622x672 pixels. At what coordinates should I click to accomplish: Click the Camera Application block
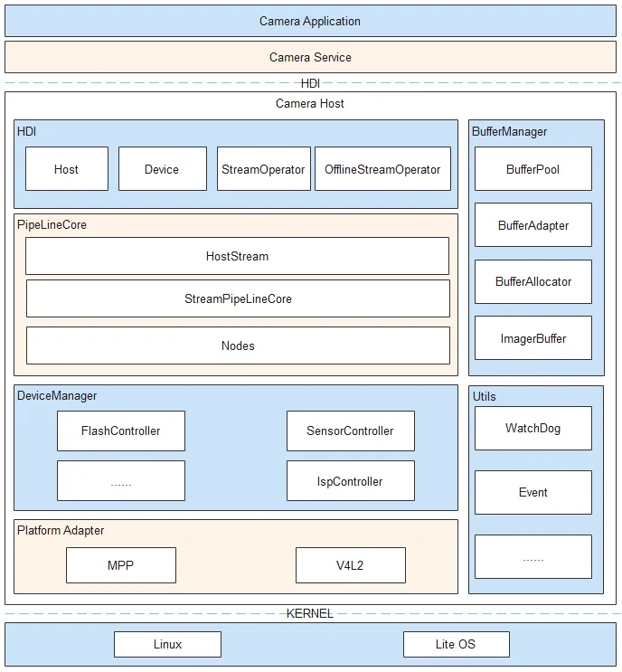point(311,21)
